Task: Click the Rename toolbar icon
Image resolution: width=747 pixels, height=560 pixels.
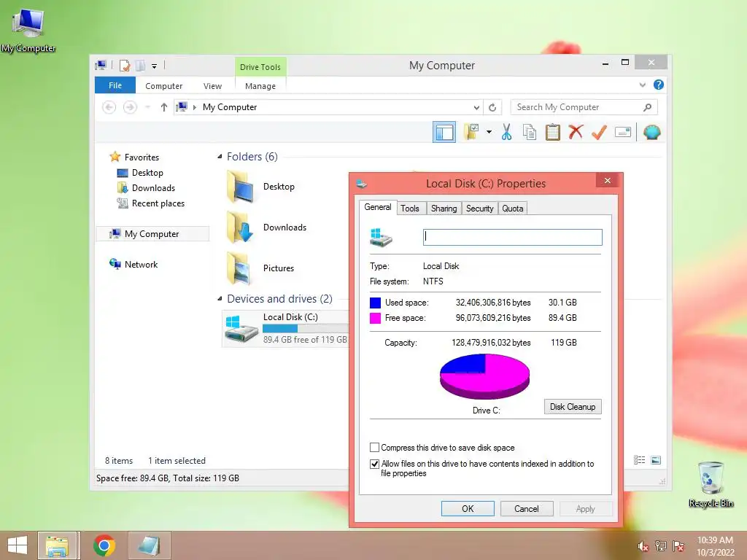Action: [x=623, y=132]
